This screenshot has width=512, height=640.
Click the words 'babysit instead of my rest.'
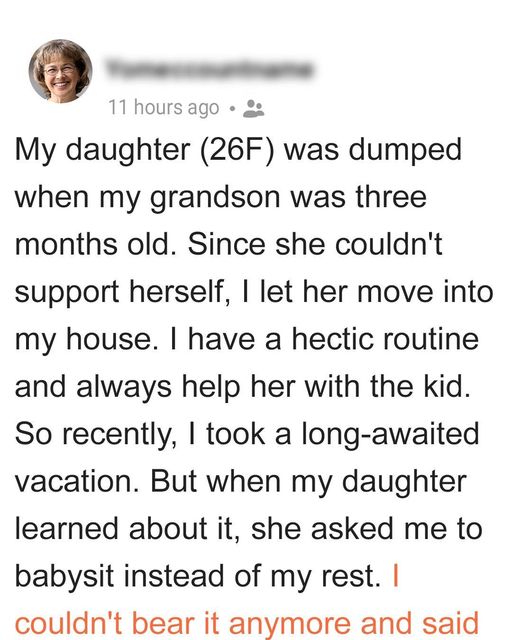(x=198, y=577)
